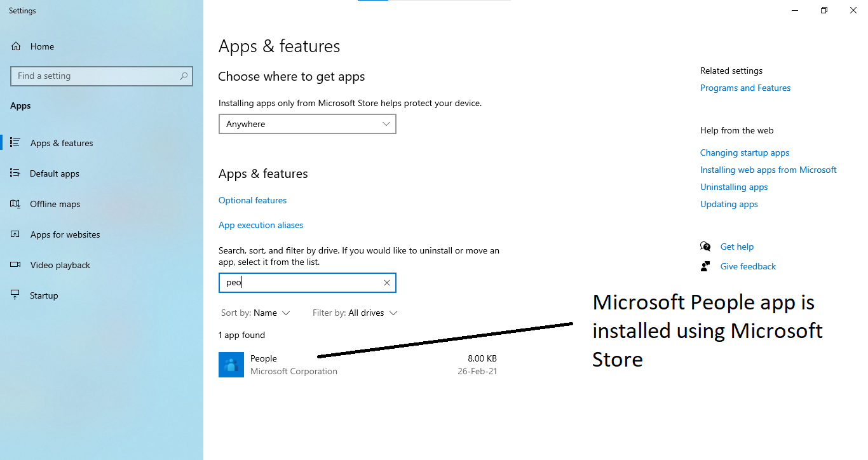Click the Video playback sidebar icon
The width and height of the screenshot is (868, 460).
pyautogui.click(x=15, y=264)
